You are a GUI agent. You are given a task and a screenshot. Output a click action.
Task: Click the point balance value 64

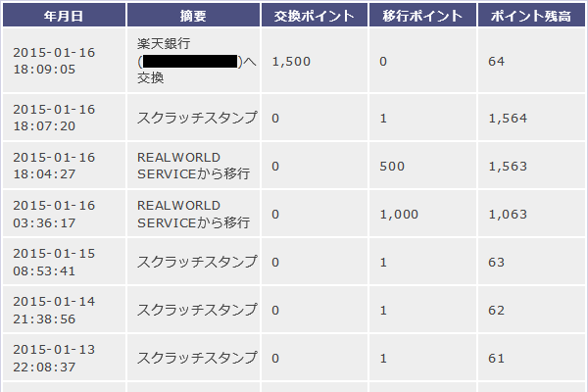[497, 61]
